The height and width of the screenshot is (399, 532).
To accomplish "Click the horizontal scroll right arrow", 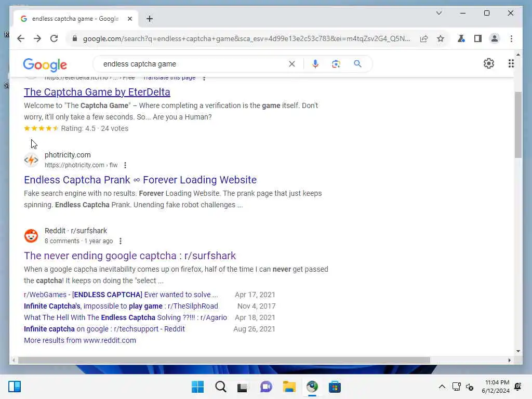I will [x=509, y=361].
